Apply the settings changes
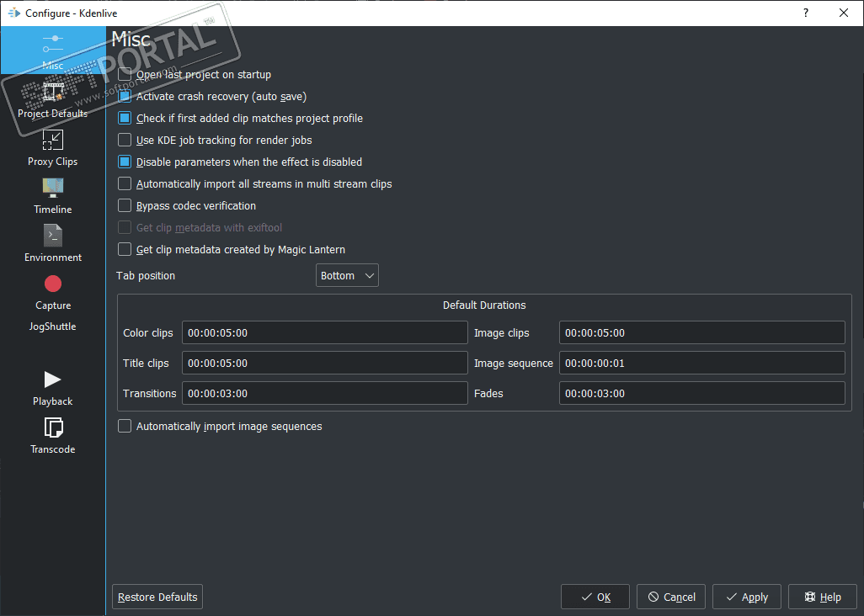The height and width of the screenshot is (616, 864). 747,597
